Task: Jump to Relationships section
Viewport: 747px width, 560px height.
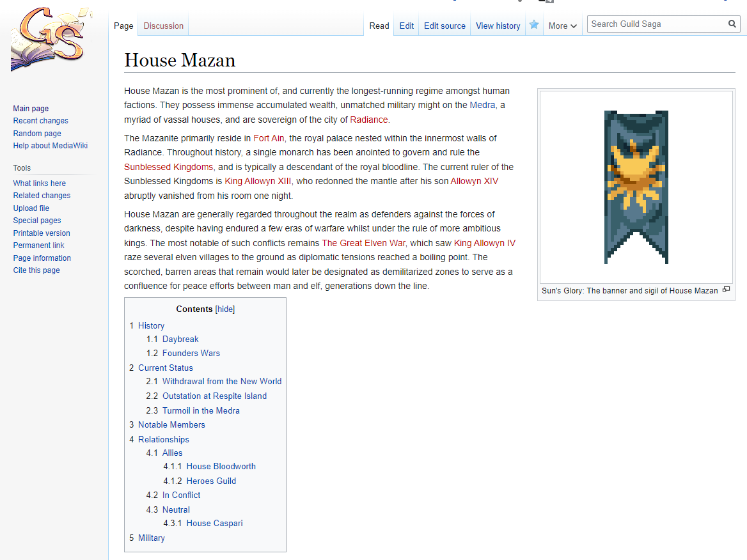Action: coord(164,440)
